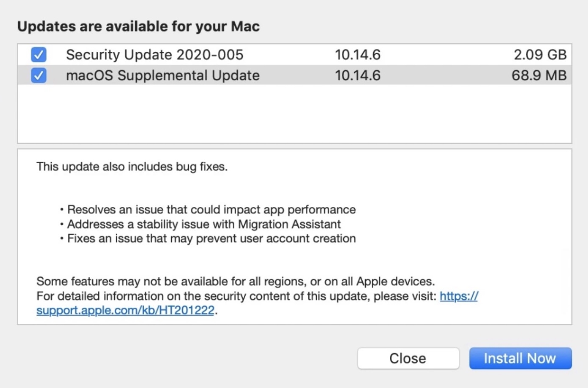Click the 2.09 GB size value
This screenshot has height=390, width=588.
[x=540, y=55]
